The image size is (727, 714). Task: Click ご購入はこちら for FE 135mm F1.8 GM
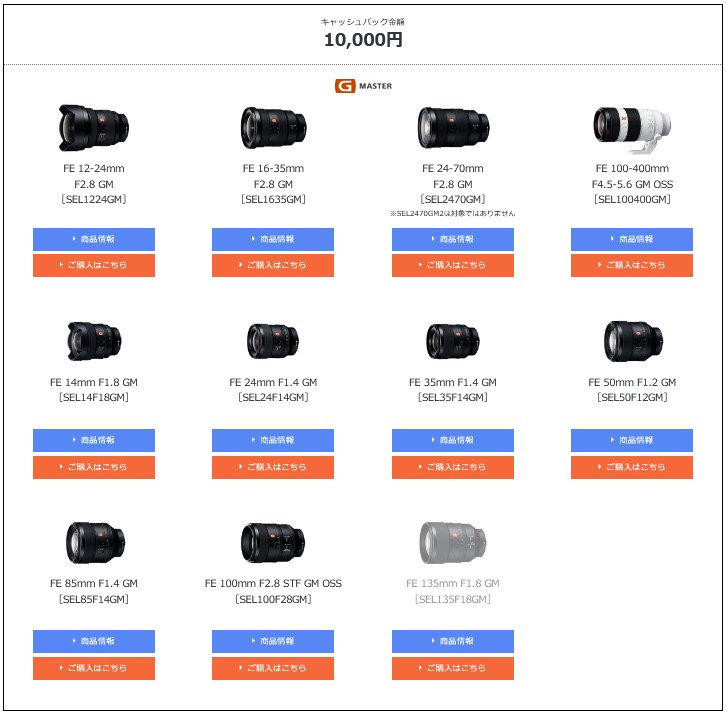[453, 668]
